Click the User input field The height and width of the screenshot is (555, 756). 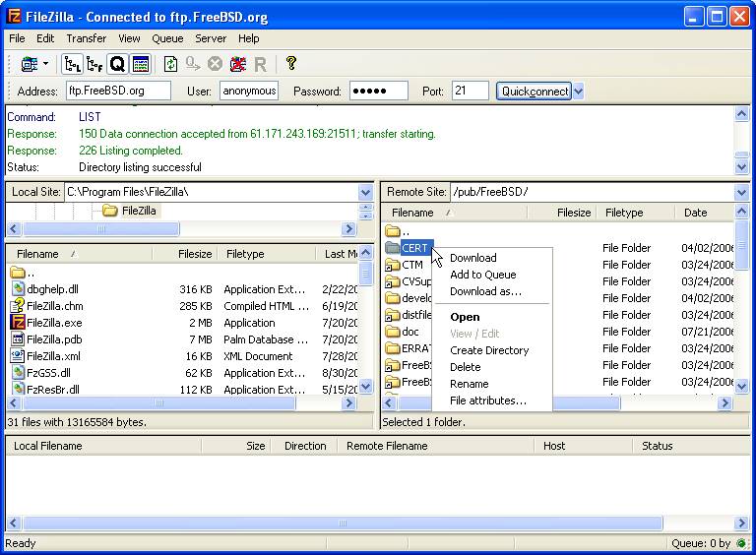pyautogui.click(x=249, y=91)
